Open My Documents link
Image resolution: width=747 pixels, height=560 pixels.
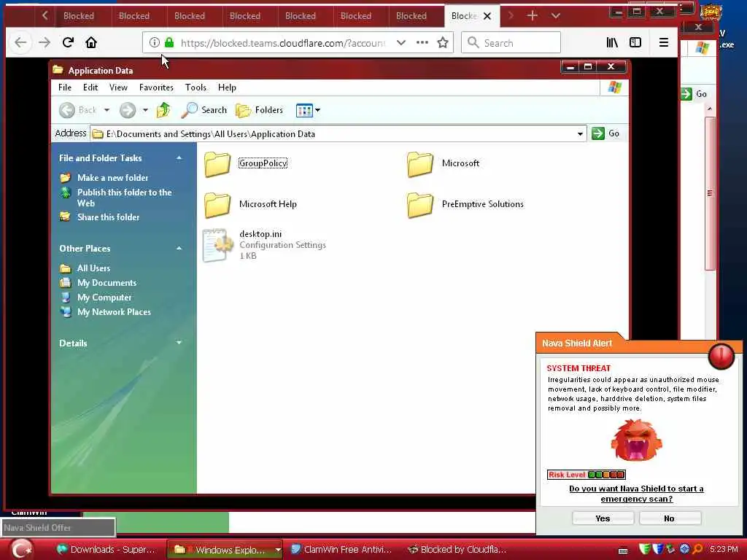pos(107,283)
